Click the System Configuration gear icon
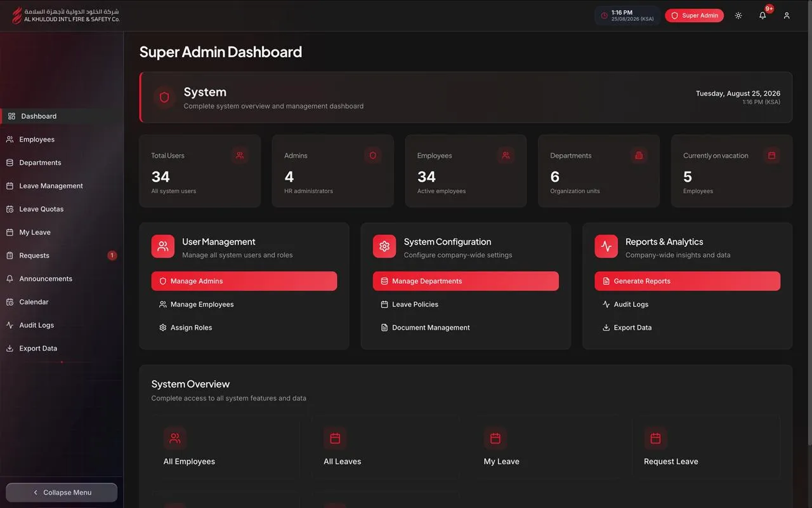 (x=384, y=246)
